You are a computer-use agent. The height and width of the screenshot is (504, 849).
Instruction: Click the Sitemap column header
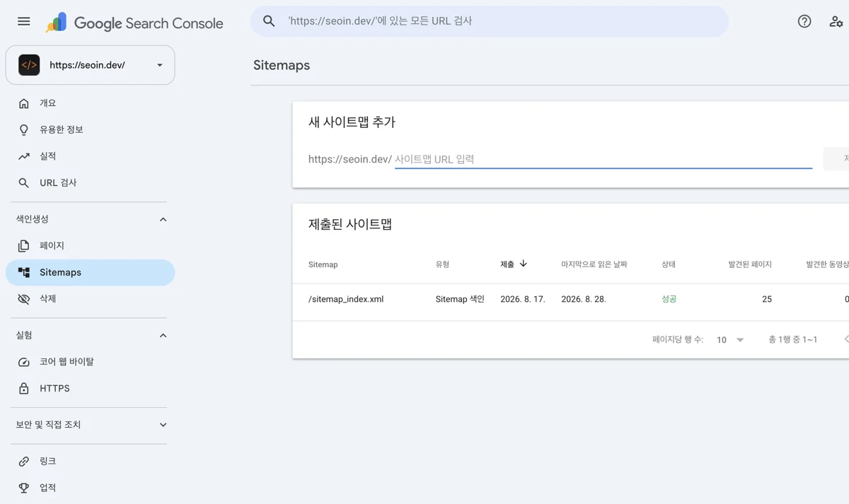(323, 264)
